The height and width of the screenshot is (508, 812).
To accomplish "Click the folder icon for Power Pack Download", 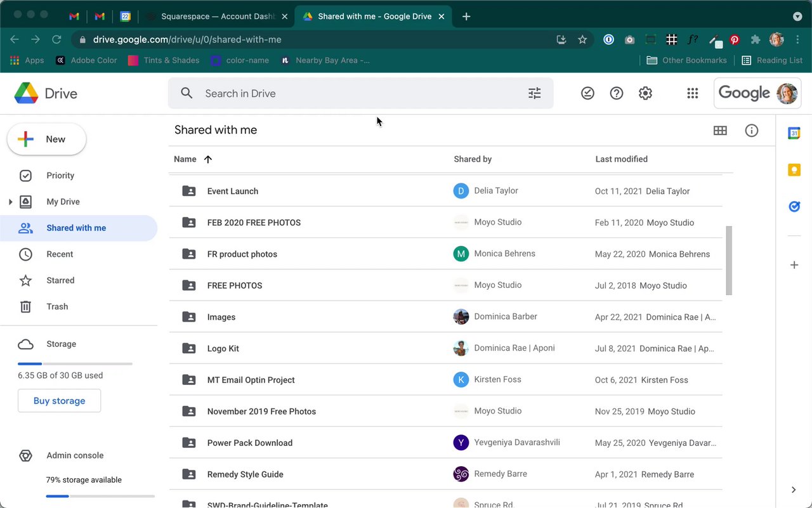I will [x=189, y=443].
